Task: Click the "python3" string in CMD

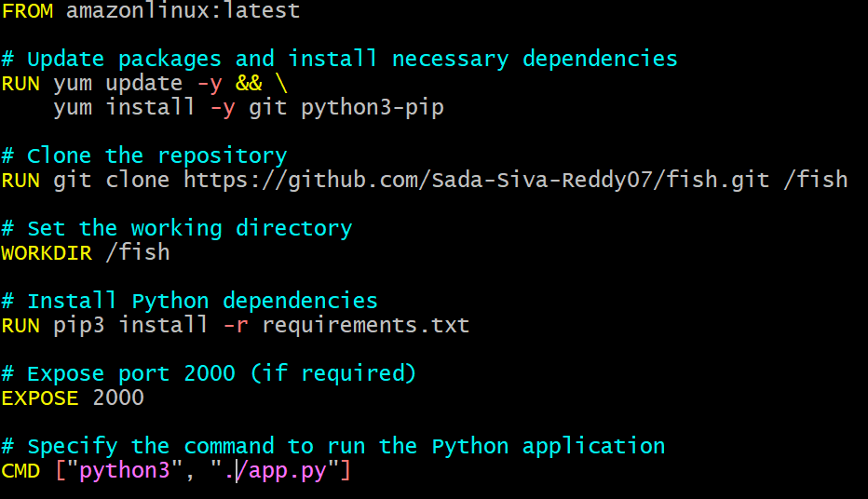Action: click(125, 471)
